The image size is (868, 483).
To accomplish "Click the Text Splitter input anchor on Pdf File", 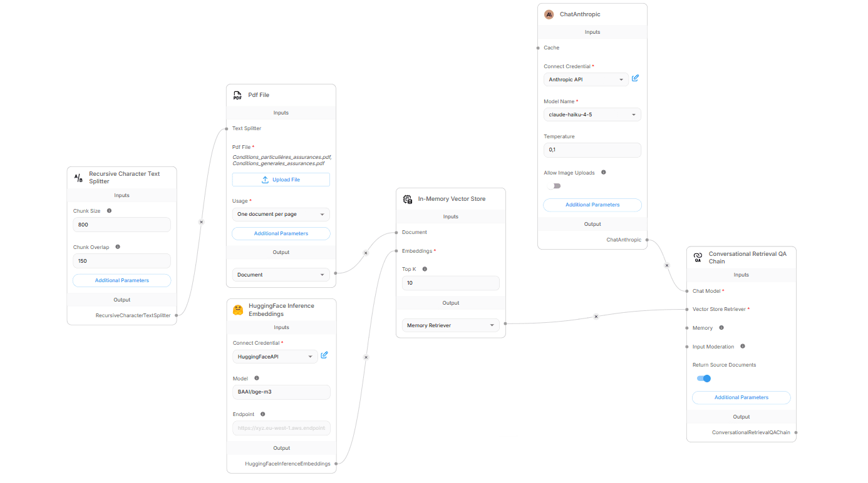I will (x=227, y=129).
